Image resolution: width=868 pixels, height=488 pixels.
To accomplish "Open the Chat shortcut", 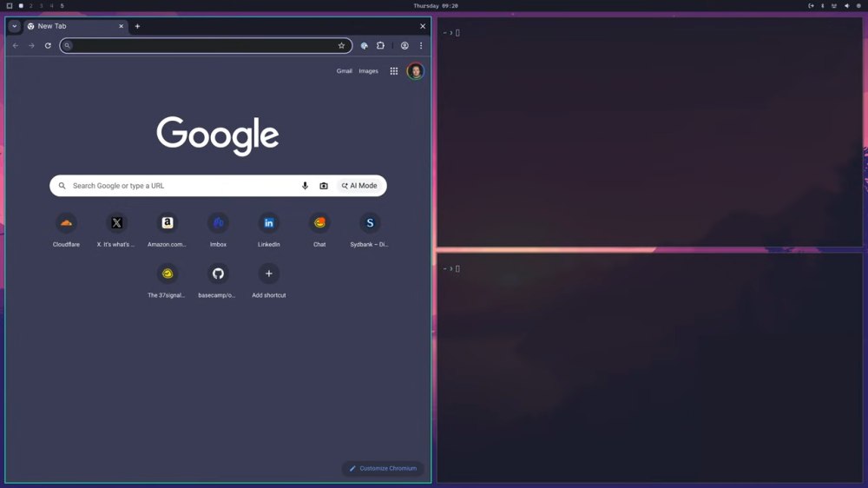I will [319, 229].
